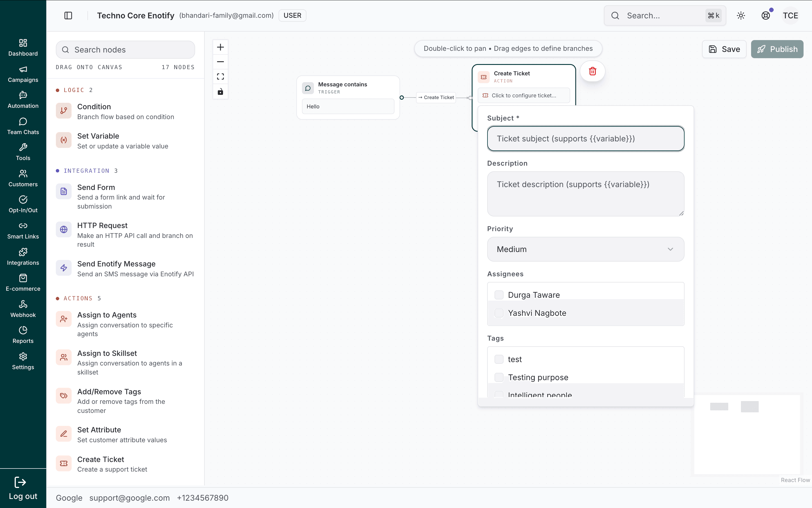This screenshot has width=812, height=508.
Task: Select the Condition node icon
Action: click(64, 111)
